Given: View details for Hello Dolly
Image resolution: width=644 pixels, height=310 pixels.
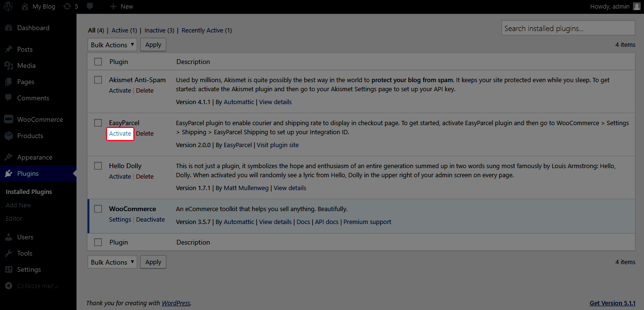Looking at the screenshot, I should click(290, 188).
